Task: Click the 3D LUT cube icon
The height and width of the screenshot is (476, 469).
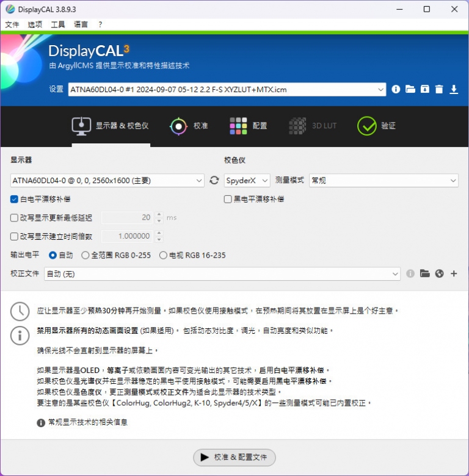Action: pos(297,126)
